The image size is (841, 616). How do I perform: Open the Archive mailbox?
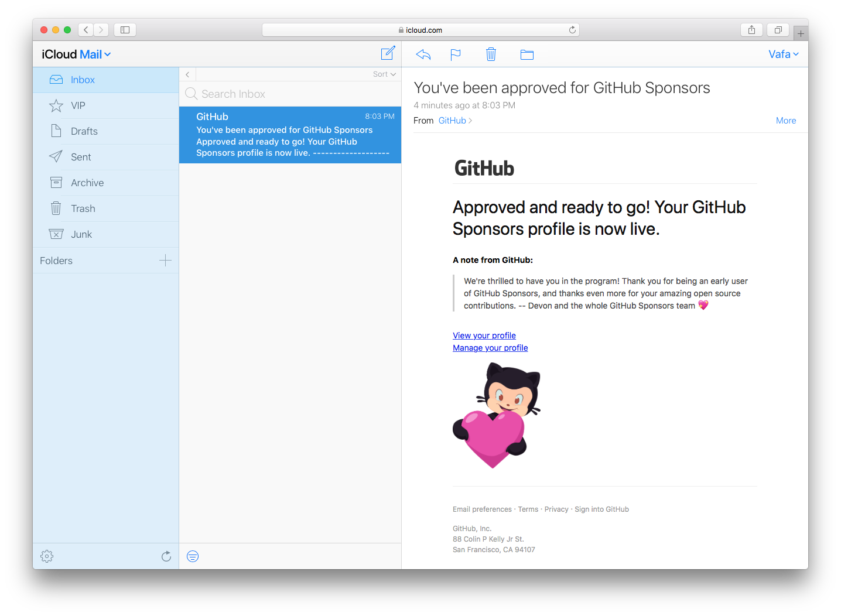point(105,183)
